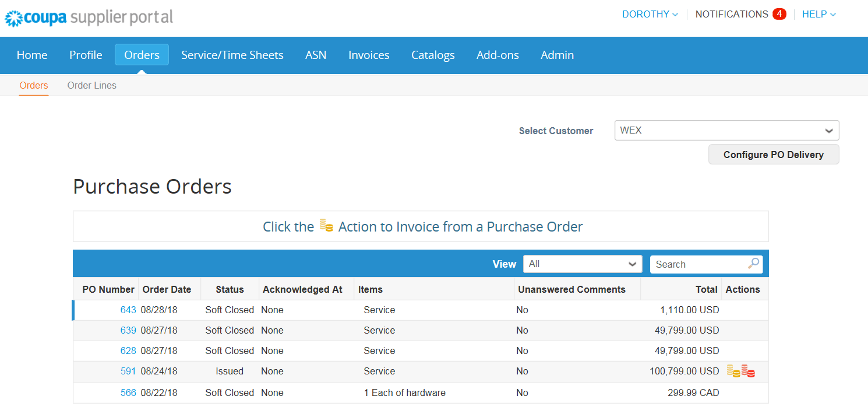The height and width of the screenshot is (410, 868).
Task: Open the Profile tab
Action: (86, 55)
